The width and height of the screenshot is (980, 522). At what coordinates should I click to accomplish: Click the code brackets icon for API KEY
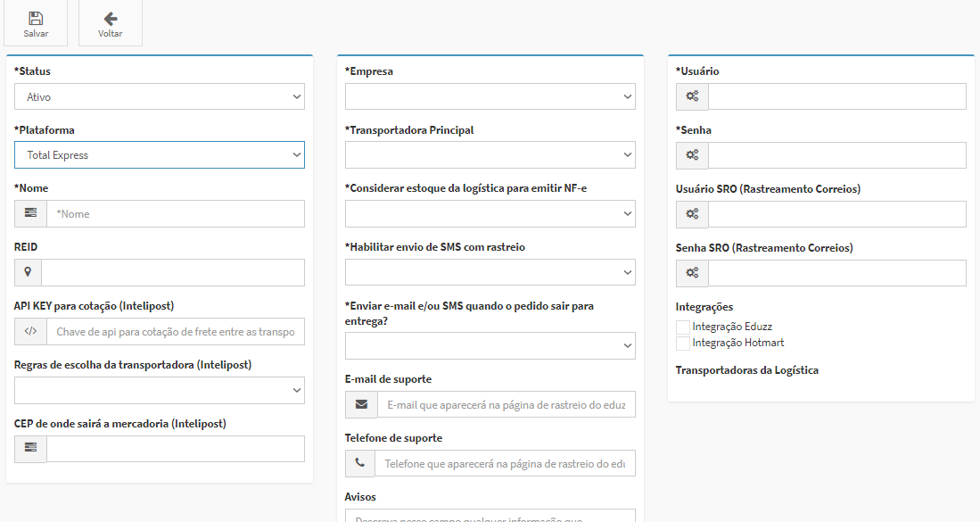[x=30, y=331]
